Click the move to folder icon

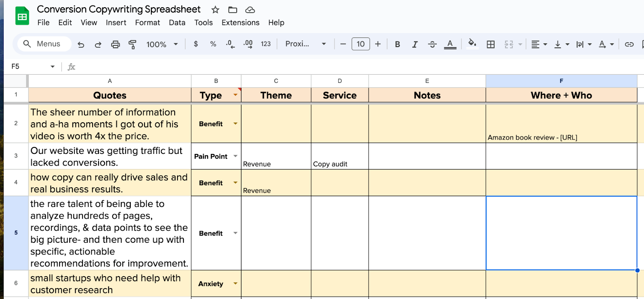[233, 10]
